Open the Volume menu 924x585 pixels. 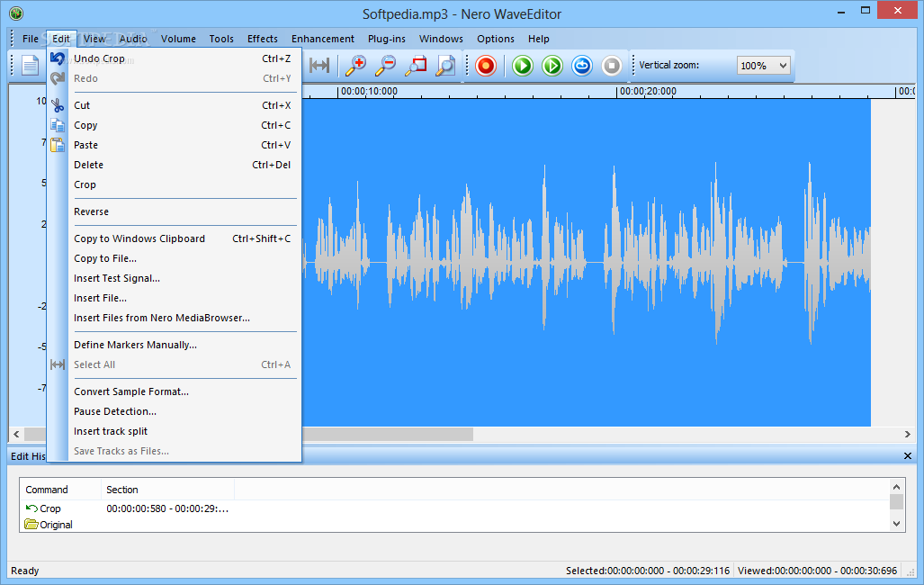(x=178, y=39)
